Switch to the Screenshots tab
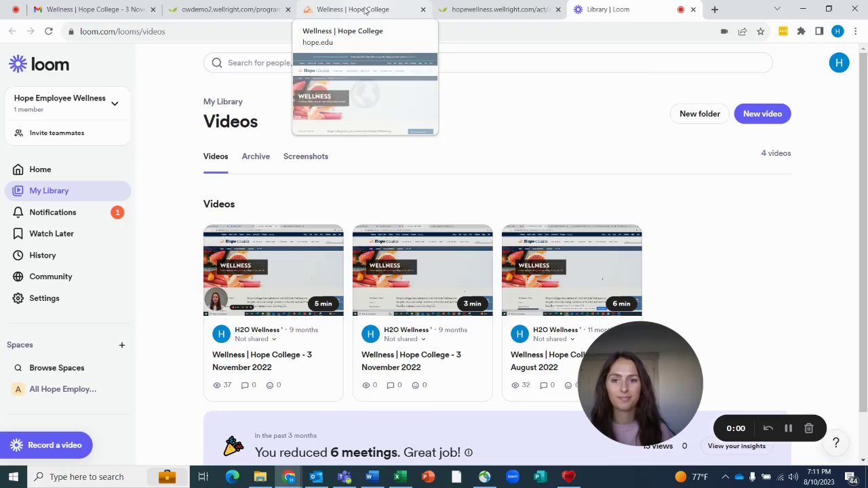This screenshot has width=868, height=488. [x=306, y=157]
